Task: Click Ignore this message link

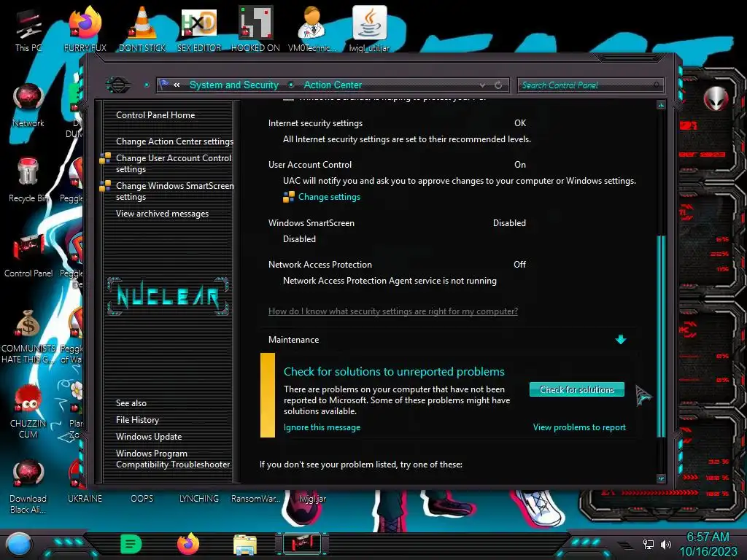Action: coord(322,427)
